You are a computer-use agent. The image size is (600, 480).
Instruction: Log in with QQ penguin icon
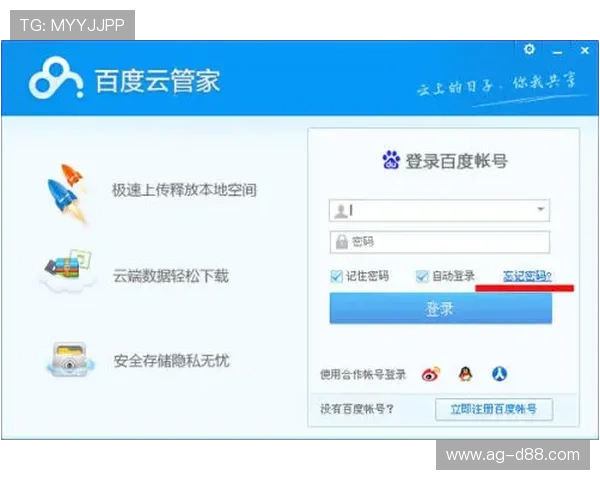click(x=465, y=374)
